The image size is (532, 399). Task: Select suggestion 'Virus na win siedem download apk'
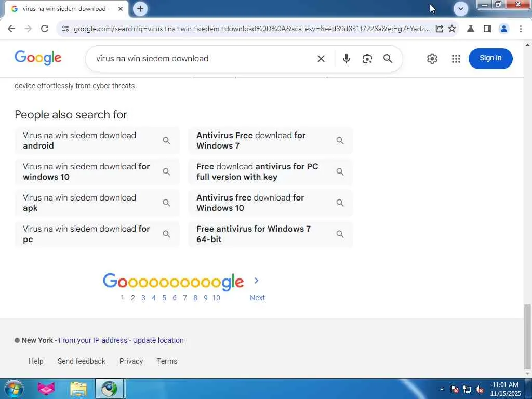click(x=97, y=203)
